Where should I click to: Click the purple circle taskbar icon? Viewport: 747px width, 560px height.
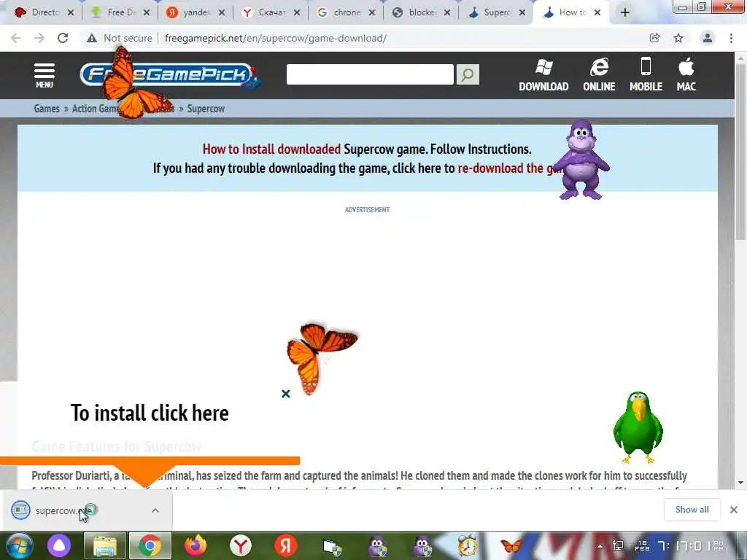tap(59, 545)
